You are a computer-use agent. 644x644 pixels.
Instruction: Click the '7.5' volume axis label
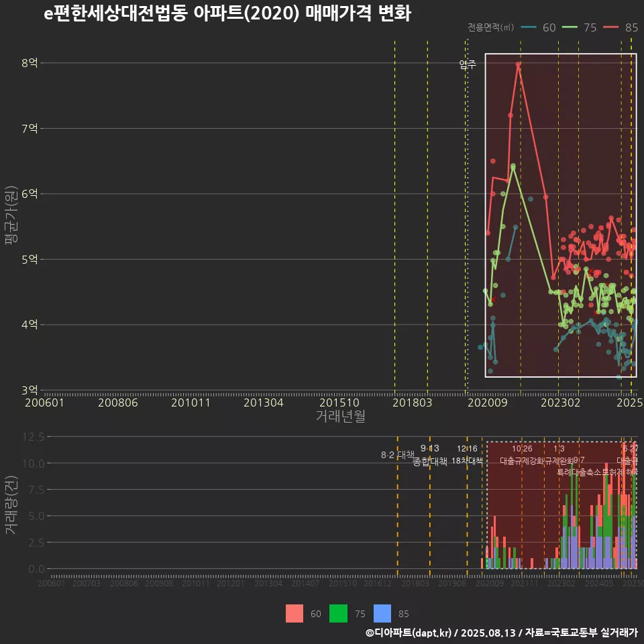(x=36, y=490)
